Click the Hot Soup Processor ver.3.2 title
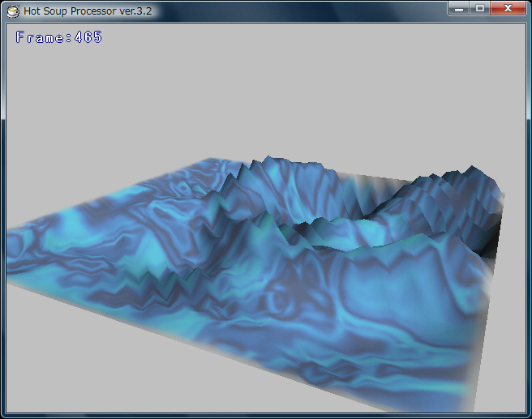Image resolution: width=532 pixels, height=419 pixels. click(x=88, y=11)
